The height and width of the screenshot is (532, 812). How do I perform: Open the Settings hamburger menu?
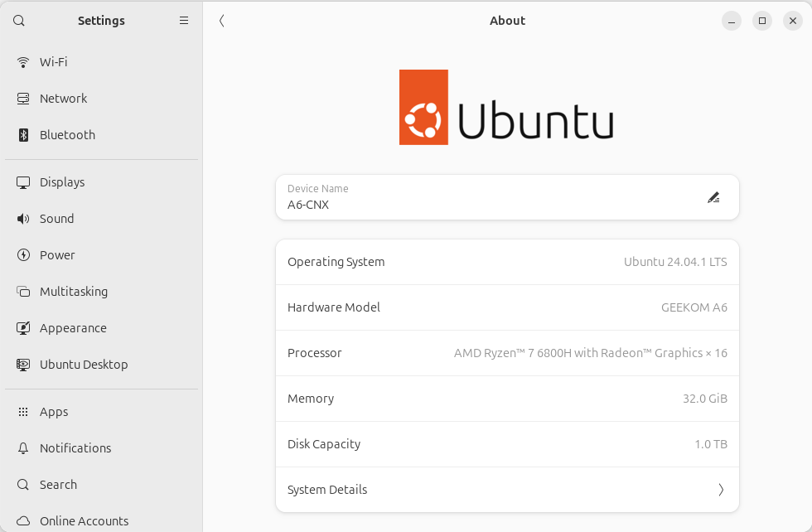pos(184,21)
